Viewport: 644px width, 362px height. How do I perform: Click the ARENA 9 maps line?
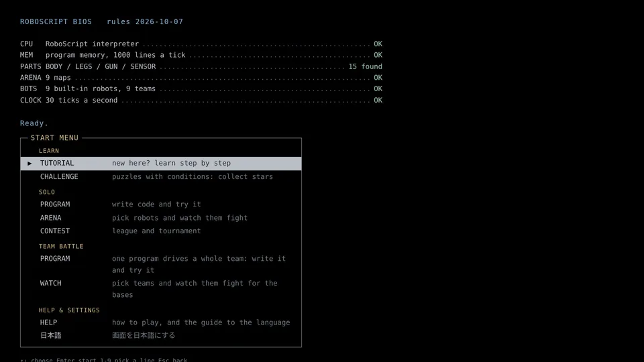201,78
